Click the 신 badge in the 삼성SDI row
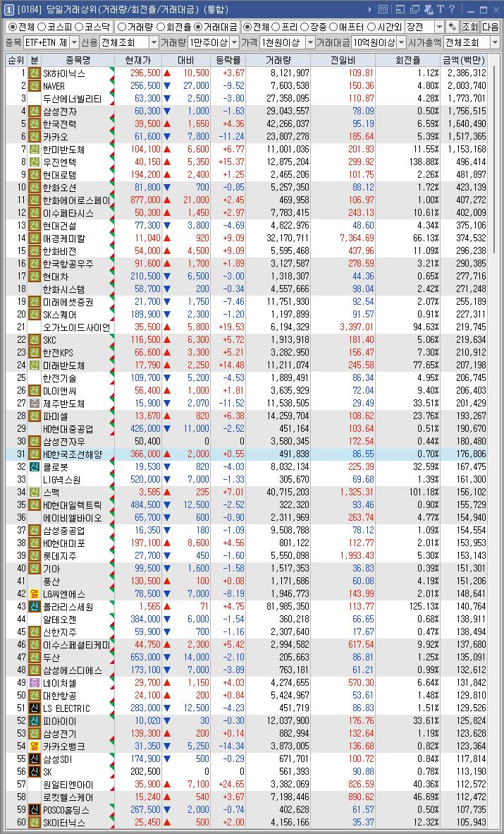Image resolution: width=504 pixels, height=834 pixels. pos(35,759)
